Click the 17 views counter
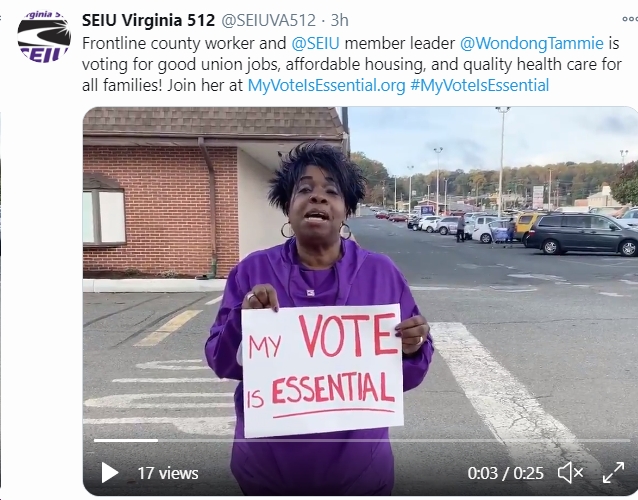The height and width of the screenshot is (500, 638). coord(168,473)
